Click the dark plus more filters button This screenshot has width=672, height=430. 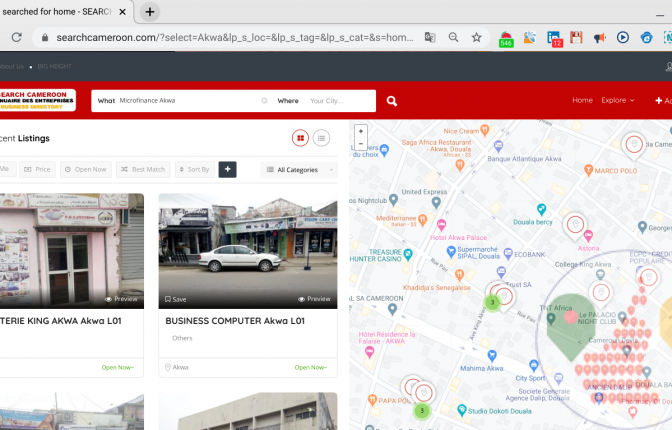pyautogui.click(x=228, y=169)
